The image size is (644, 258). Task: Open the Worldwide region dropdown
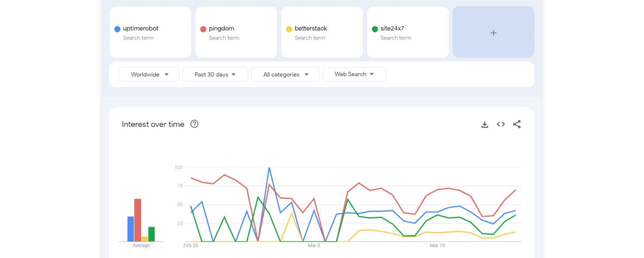(x=149, y=74)
